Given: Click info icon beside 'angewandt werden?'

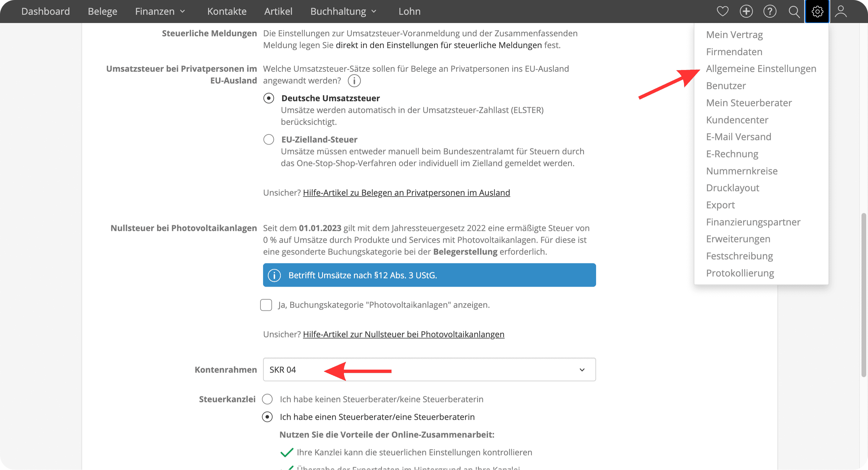Looking at the screenshot, I should 354,81.
